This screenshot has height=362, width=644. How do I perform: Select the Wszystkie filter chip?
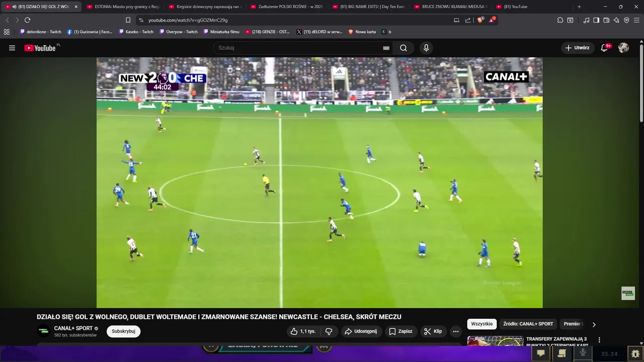(x=482, y=324)
